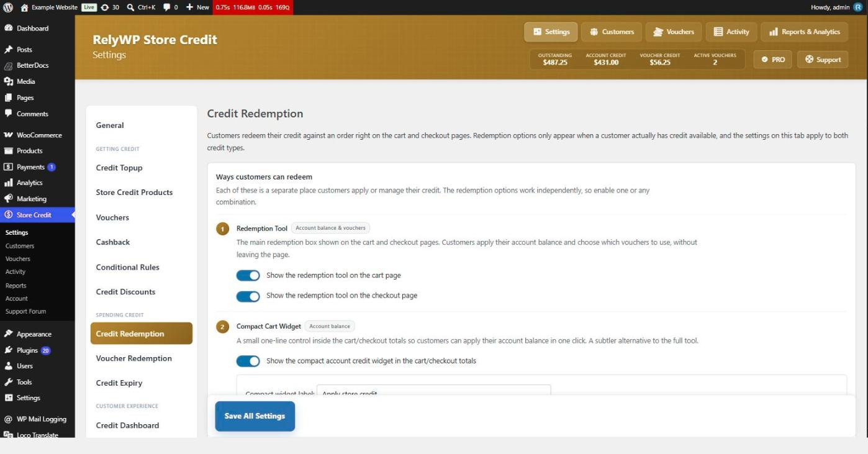868x454 pixels.
Task: Select Credit Topup section
Action: [x=142, y=168]
